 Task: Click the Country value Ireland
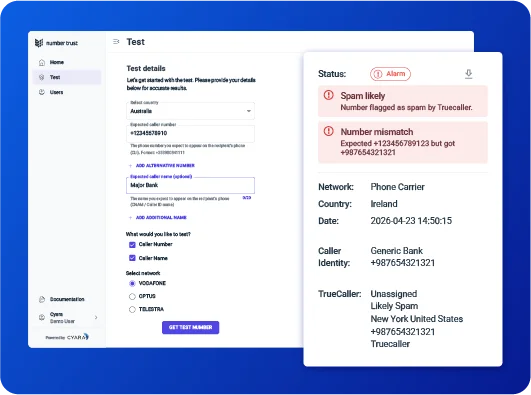click(x=384, y=204)
